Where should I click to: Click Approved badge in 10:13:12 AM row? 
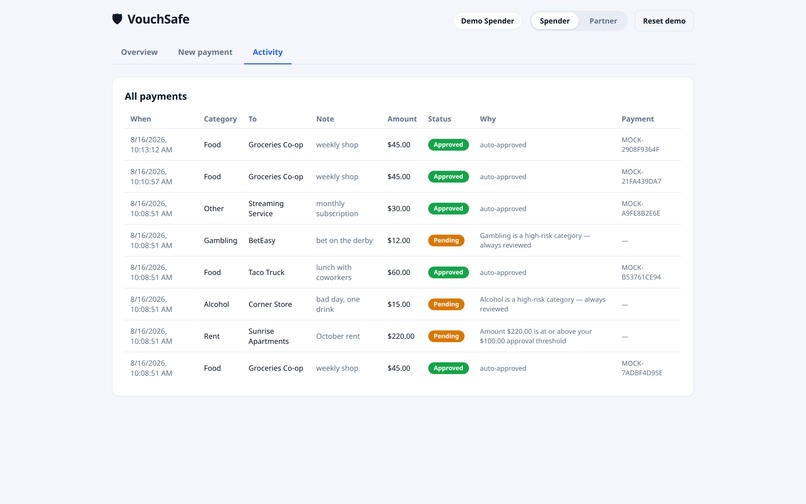[448, 145]
